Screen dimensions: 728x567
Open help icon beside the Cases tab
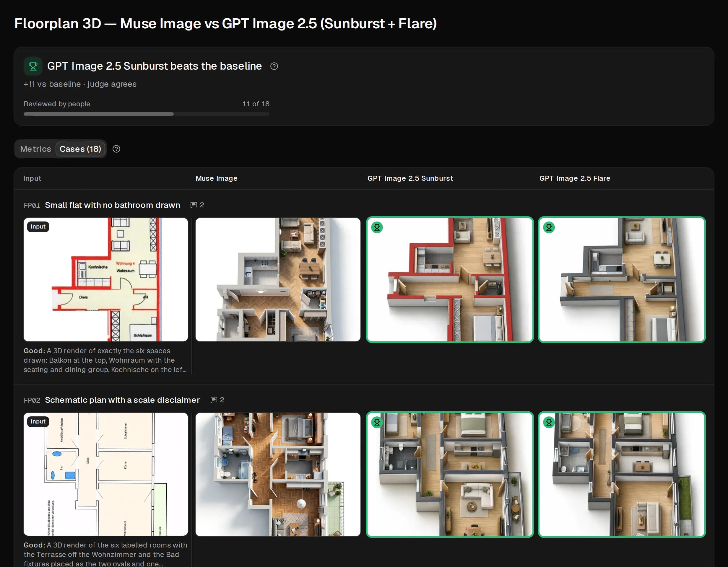click(116, 149)
